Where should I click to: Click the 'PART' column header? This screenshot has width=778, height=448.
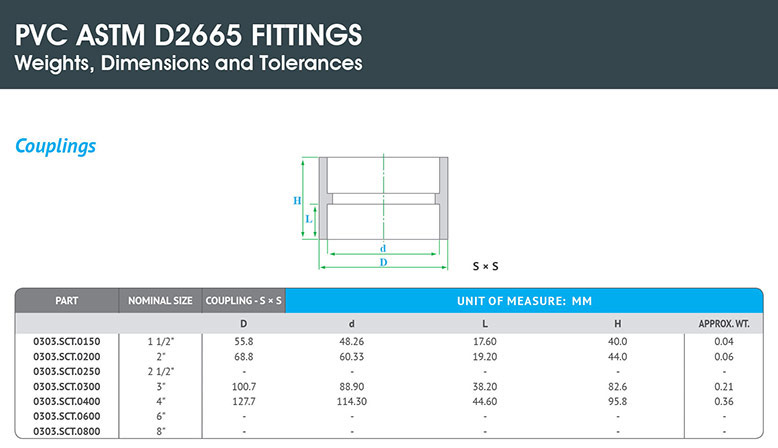[x=66, y=301]
